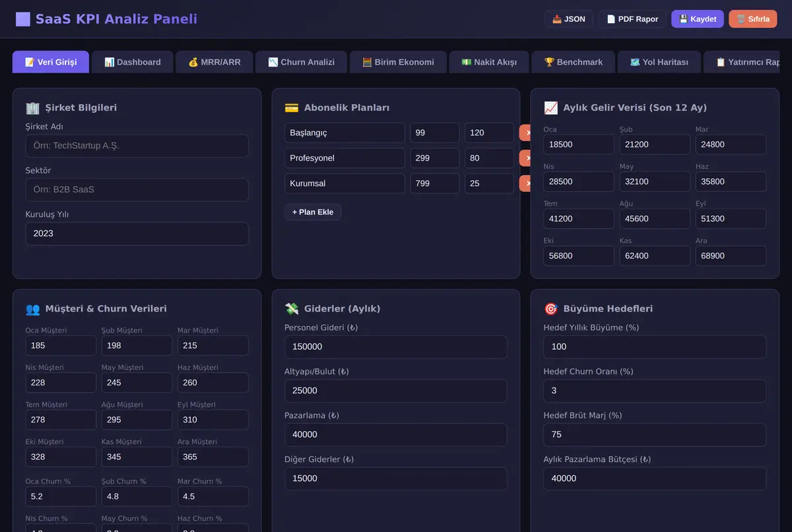Click the Profesyonel plan price field showing 299

434,158
